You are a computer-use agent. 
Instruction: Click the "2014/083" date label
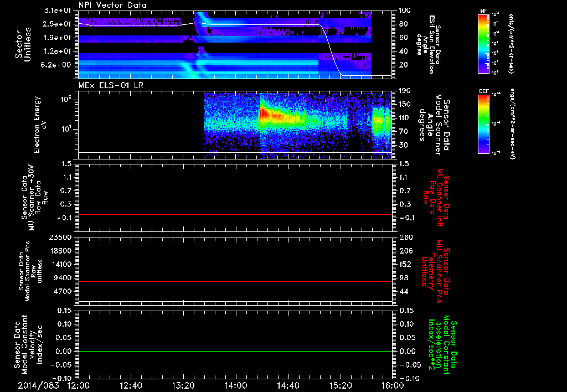pos(38,385)
